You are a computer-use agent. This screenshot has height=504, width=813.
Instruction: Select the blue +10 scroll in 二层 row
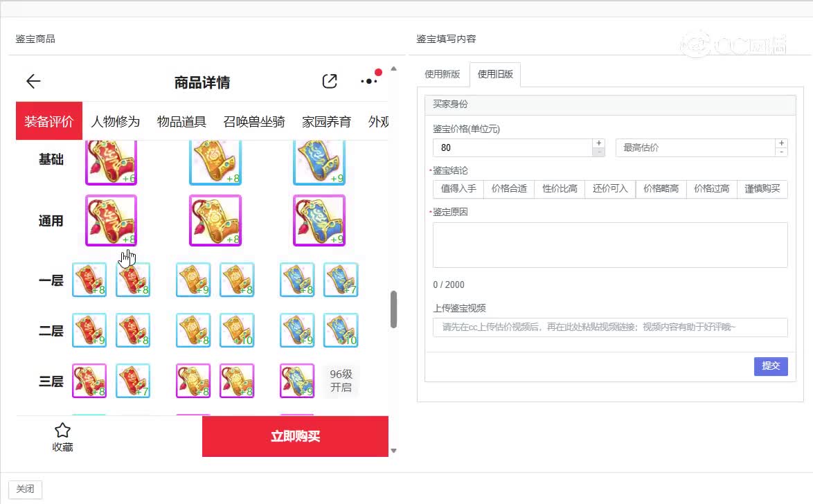pos(341,330)
